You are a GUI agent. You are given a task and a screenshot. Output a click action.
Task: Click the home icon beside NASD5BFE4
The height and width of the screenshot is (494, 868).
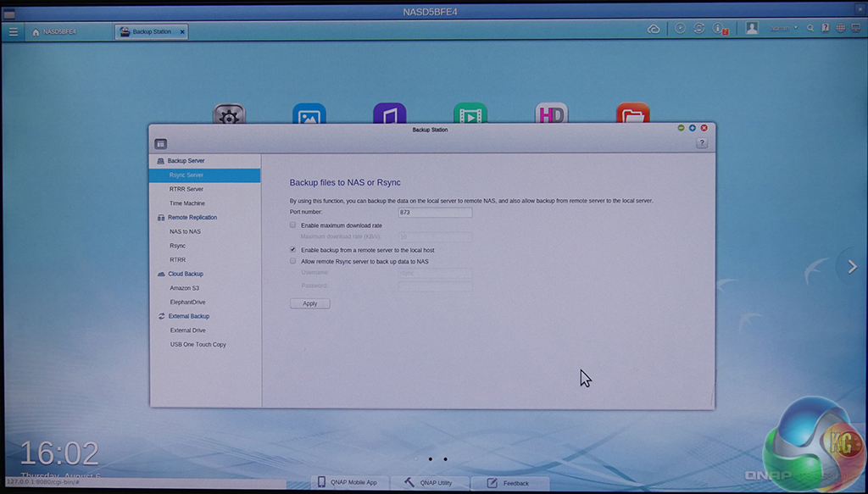tap(36, 32)
